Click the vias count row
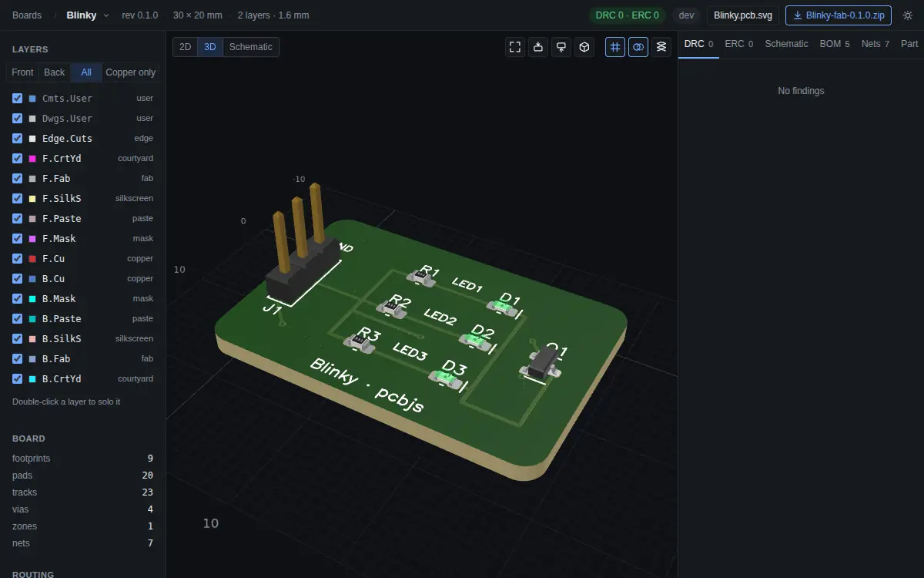Viewport: 924px width, 578px height. click(x=82, y=509)
